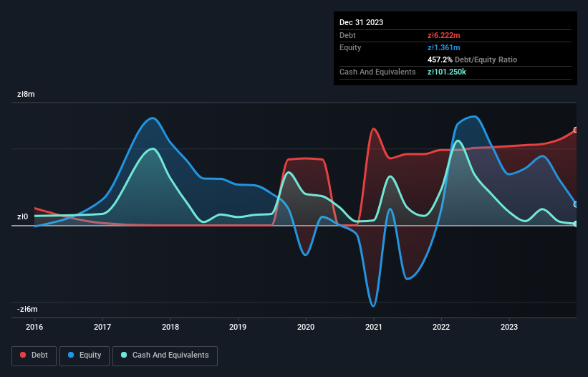588x377 pixels.
Task: Click the tooltip Equity row label
Action: [x=350, y=47]
